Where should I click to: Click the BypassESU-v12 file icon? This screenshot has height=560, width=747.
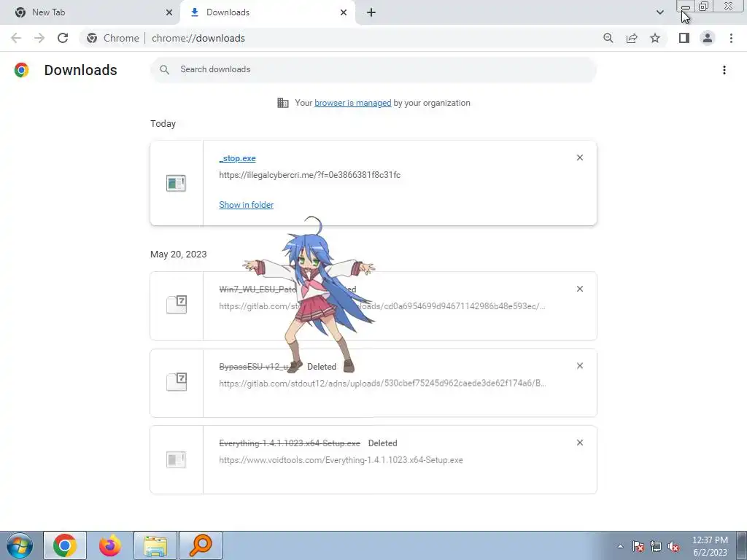(177, 381)
